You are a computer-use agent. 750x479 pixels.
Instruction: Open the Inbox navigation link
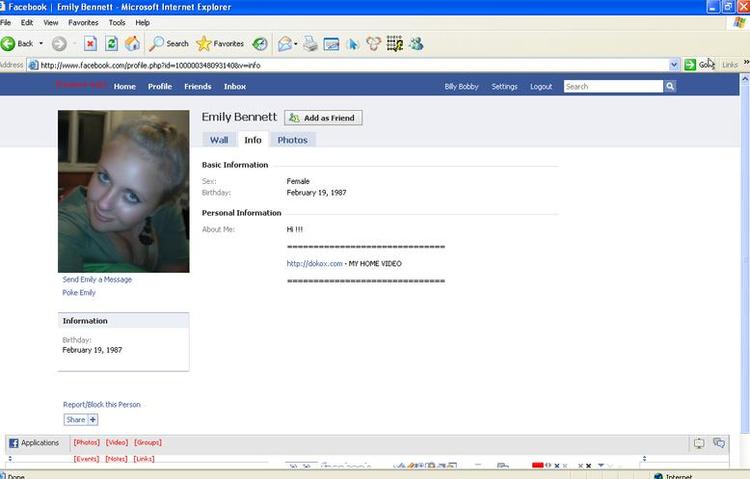[235, 87]
